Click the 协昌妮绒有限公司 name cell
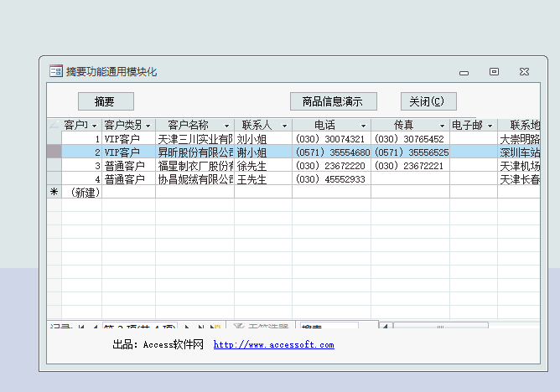The height and width of the screenshot is (392, 560). click(x=195, y=179)
